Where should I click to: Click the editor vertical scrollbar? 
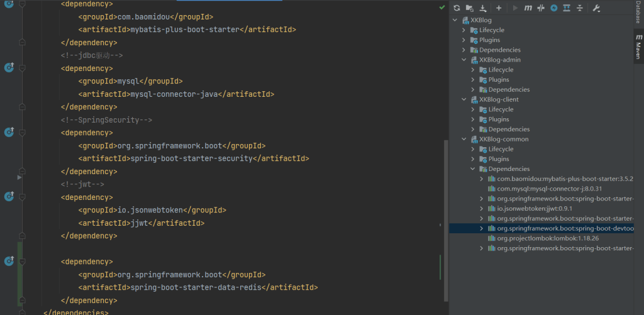coord(446,189)
